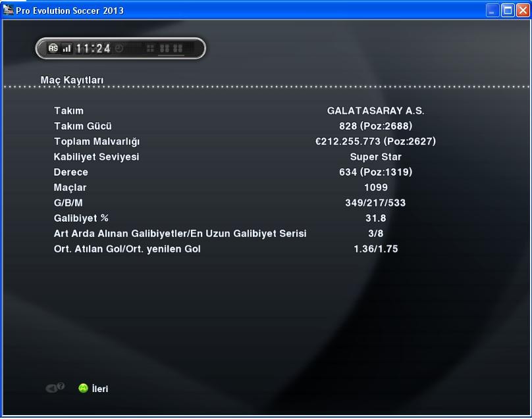The height and width of the screenshot is (419, 532).
Task: Check the signal strength bars icon
Action: click(x=67, y=48)
